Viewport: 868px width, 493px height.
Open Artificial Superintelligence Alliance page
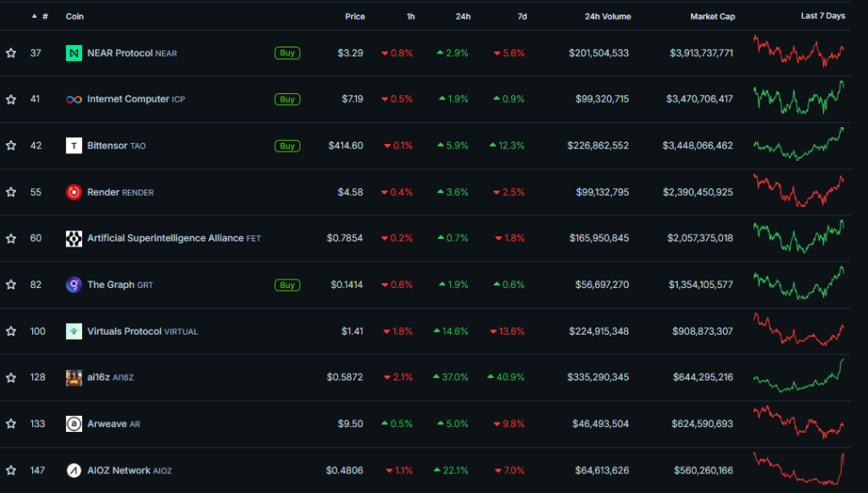coord(174,238)
